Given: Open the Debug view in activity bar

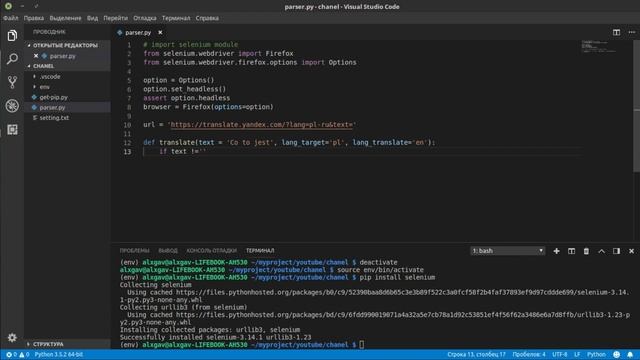Looking at the screenshot, I should click(12, 106).
